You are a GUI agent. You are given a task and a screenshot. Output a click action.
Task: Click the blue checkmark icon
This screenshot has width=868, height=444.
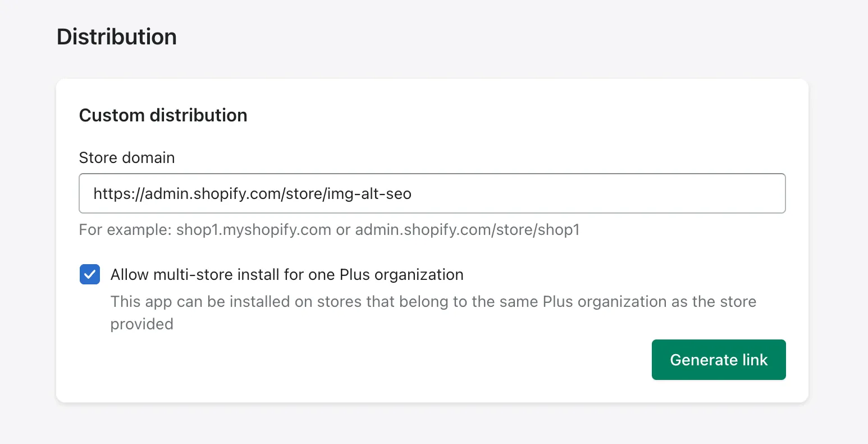pyautogui.click(x=90, y=275)
